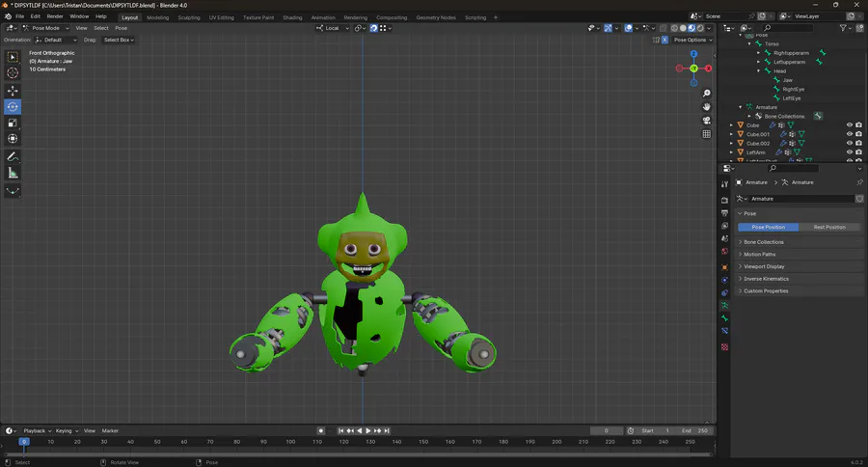
Task: Expand the Viewport Display panel
Action: coord(800,266)
